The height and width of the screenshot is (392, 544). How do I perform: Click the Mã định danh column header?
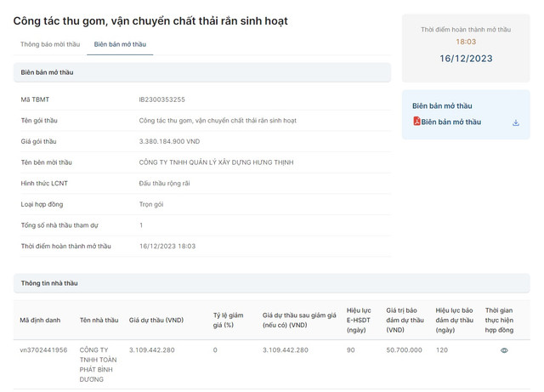pos(40,320)
